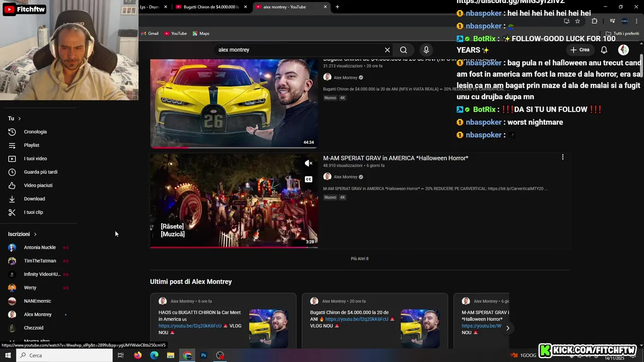The width and height of the screenshot is (644, 362).
Task: Click the YouTube search magnifier button
Action: click(404, 50)
